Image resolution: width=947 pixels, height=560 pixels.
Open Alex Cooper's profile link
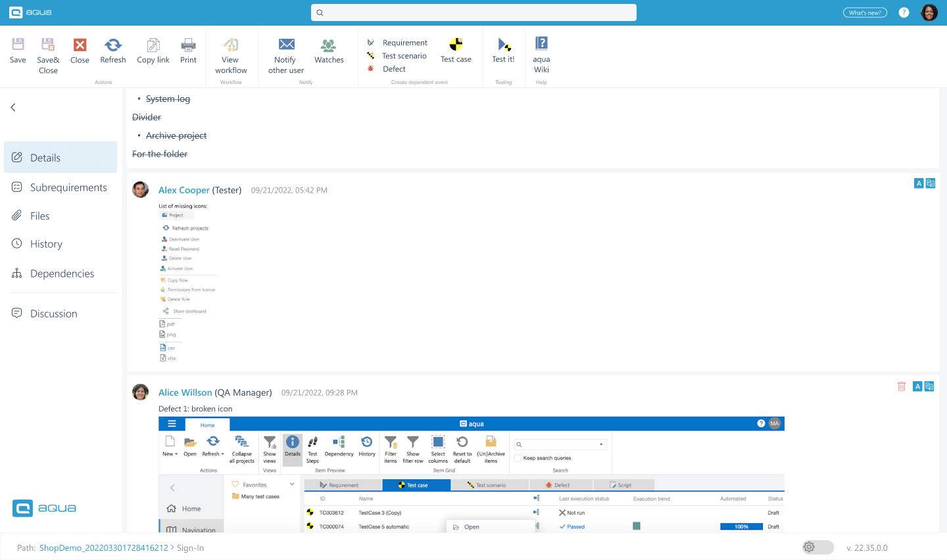point(183,189)
